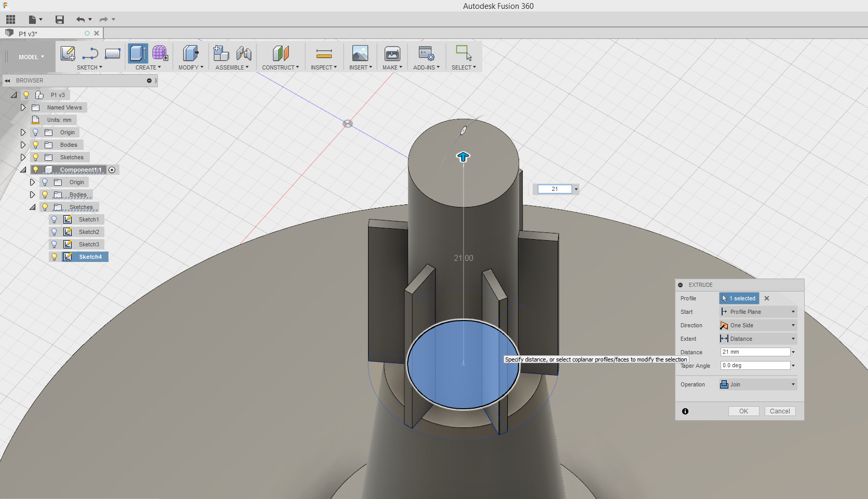Select the sketch Rectangle tool icon

[113, 53]
